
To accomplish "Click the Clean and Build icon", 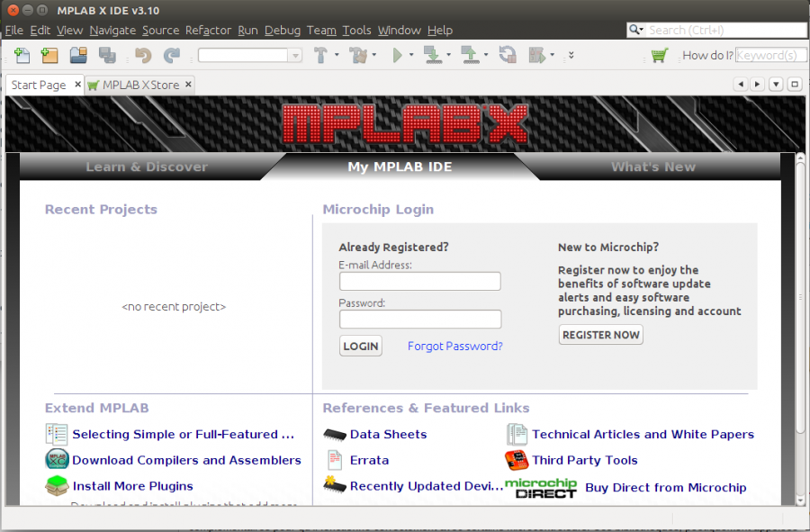I will point(357,55).
